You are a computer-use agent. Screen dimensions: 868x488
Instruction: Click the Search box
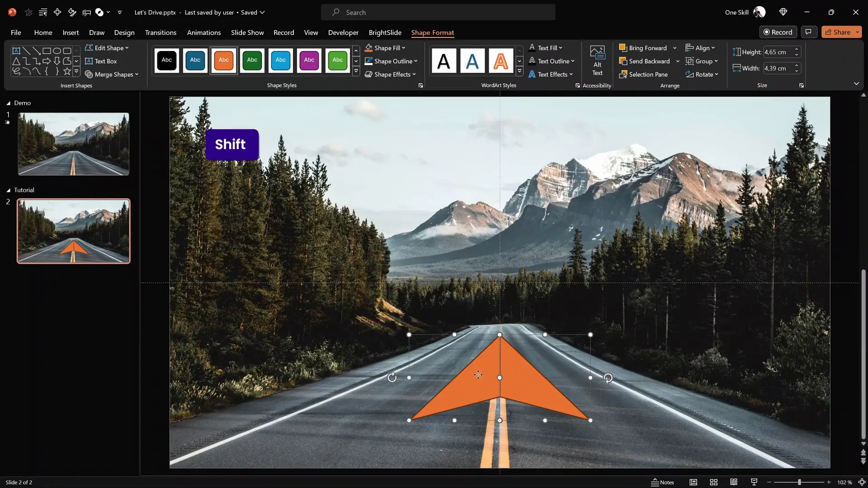point(438,12)
